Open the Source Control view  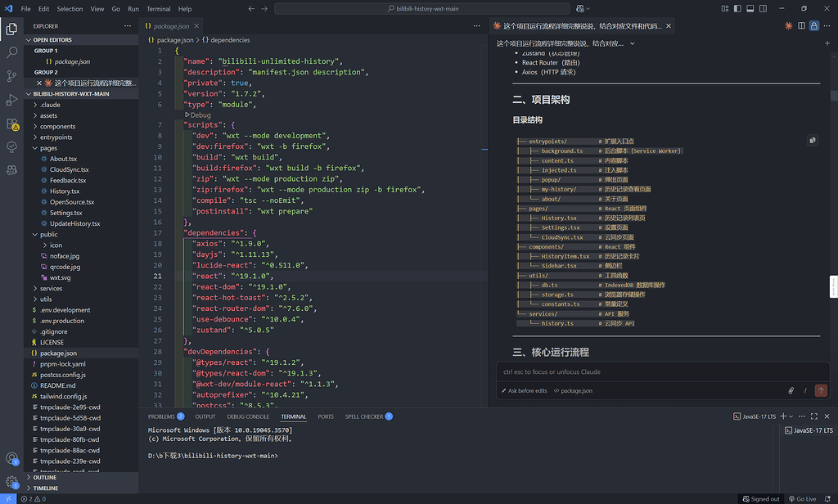click(x=11, y=76)
